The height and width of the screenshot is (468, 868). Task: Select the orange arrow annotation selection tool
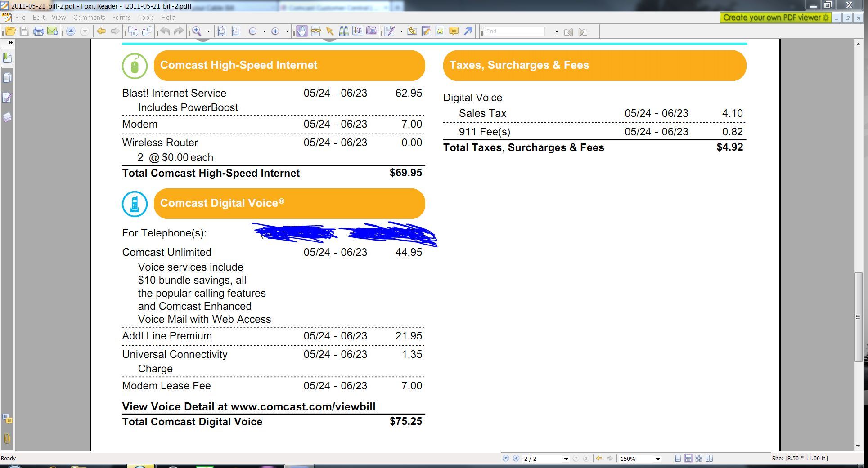tap(330, 31)
